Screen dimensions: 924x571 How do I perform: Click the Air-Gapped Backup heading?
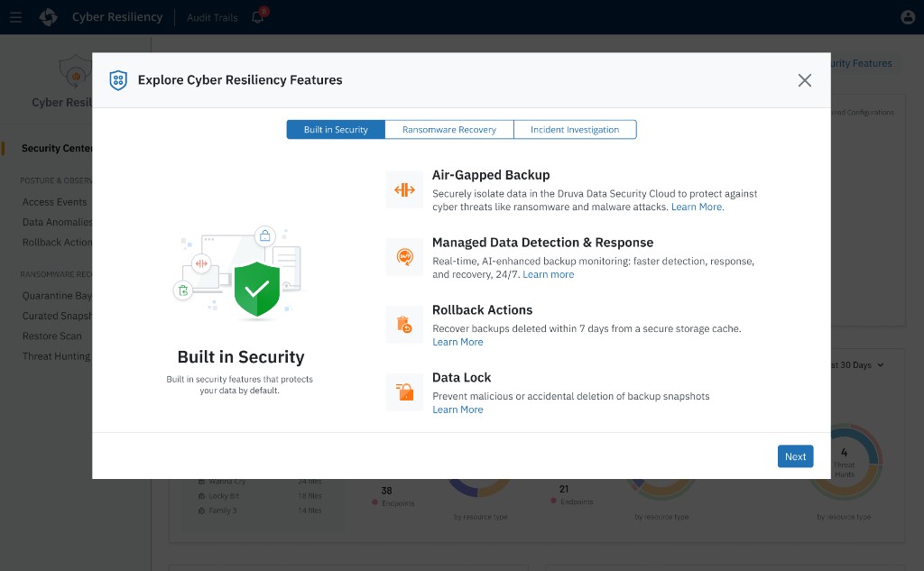click(491, 175)
